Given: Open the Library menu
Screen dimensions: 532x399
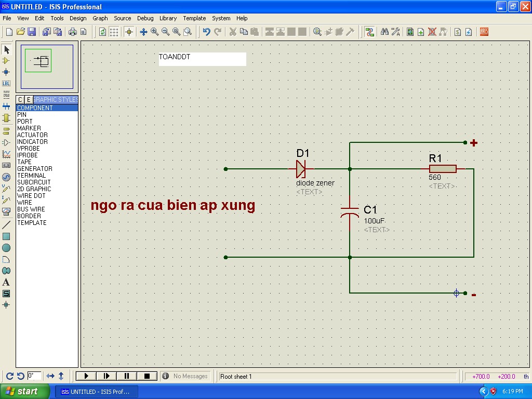Looking at the screenshot, I should [x=168, y=18].
